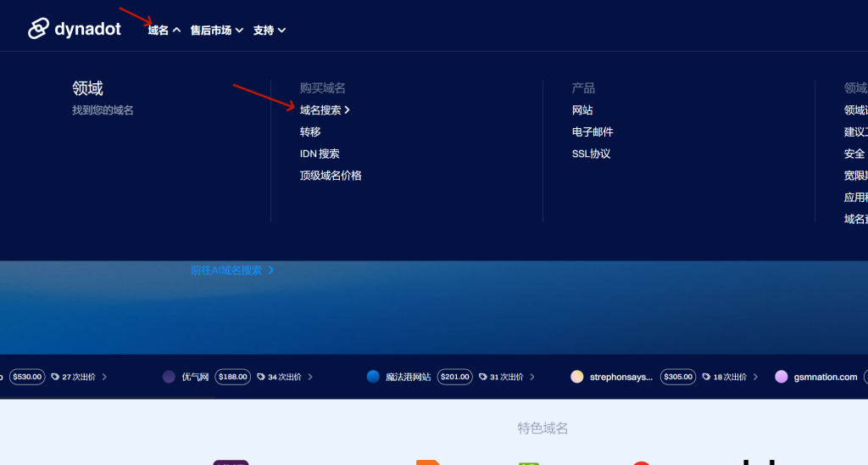Image resolution: width=868 pixels, height=465 pixels.
Task: Click the $530.00 price badge
Action: [27, 377]
